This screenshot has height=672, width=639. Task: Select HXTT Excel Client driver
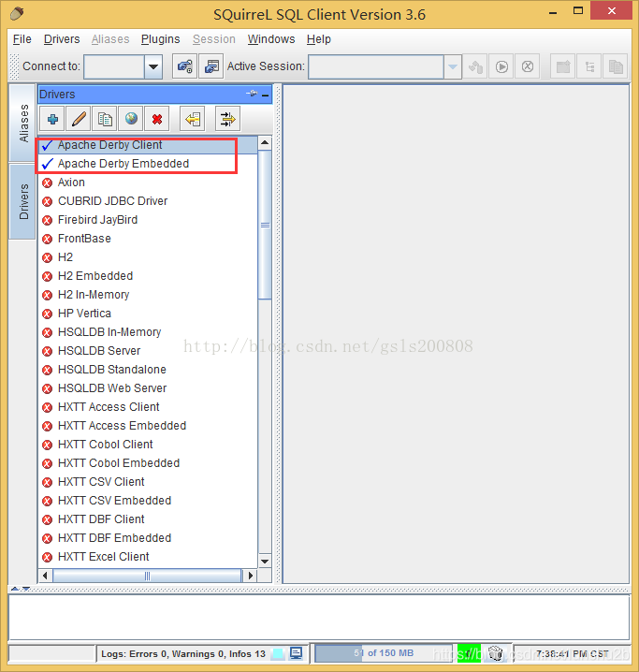coord(148,556)
